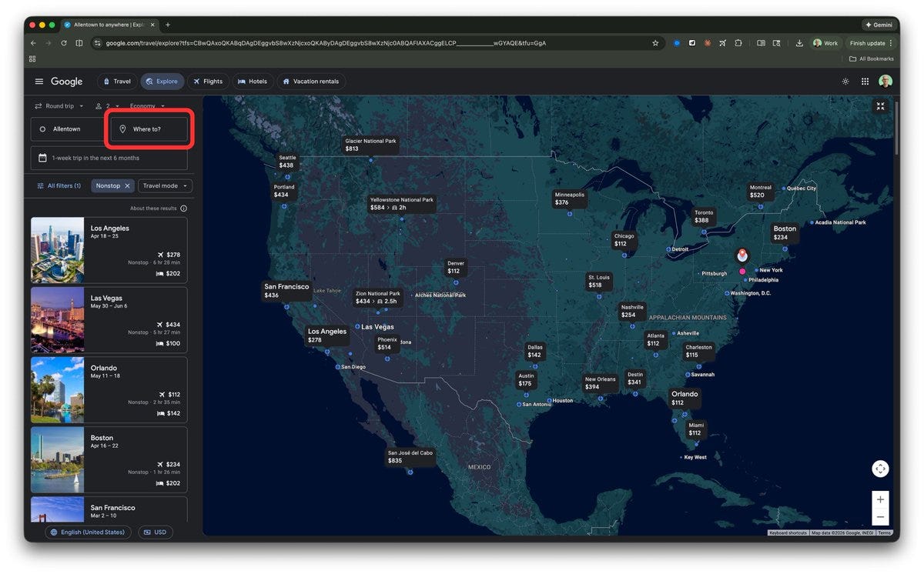Open the Round trip dropdown
This screenshot has width=924, height=574.
pyautogui.click(x=59, y=106)
